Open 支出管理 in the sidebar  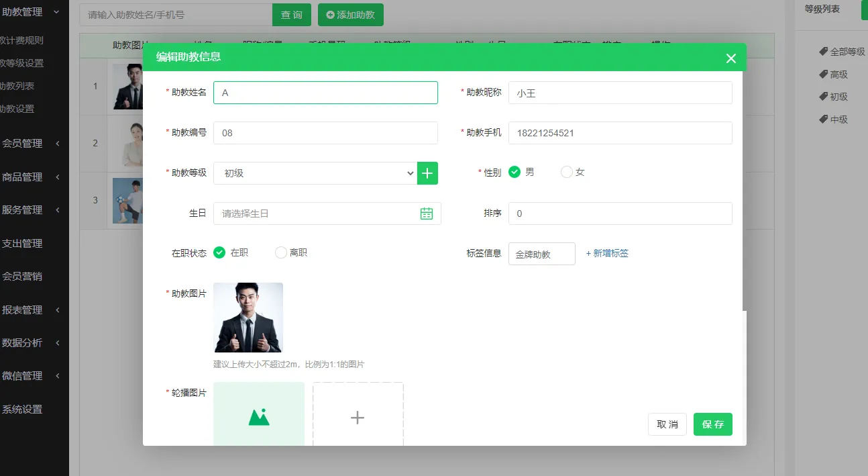pos(22,244)
